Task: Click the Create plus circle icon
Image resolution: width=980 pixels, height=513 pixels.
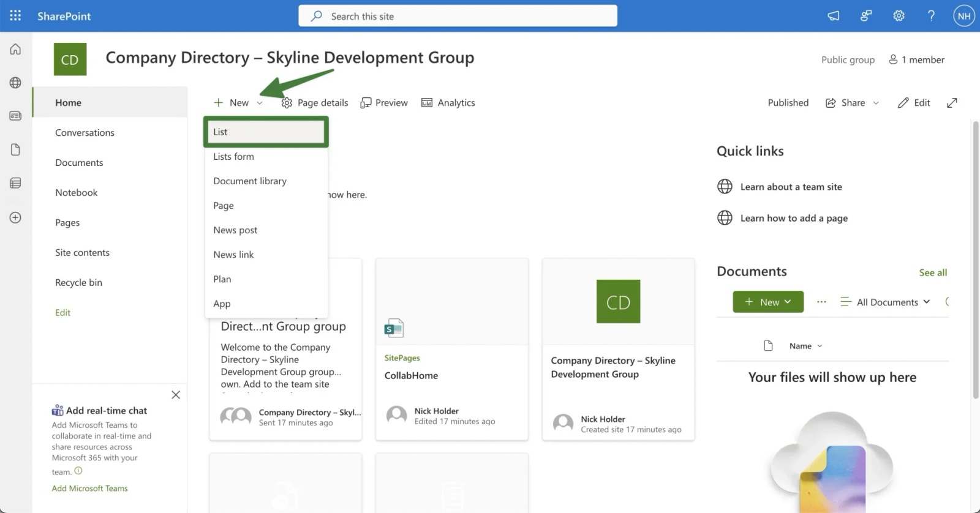Action: [15, 217]
